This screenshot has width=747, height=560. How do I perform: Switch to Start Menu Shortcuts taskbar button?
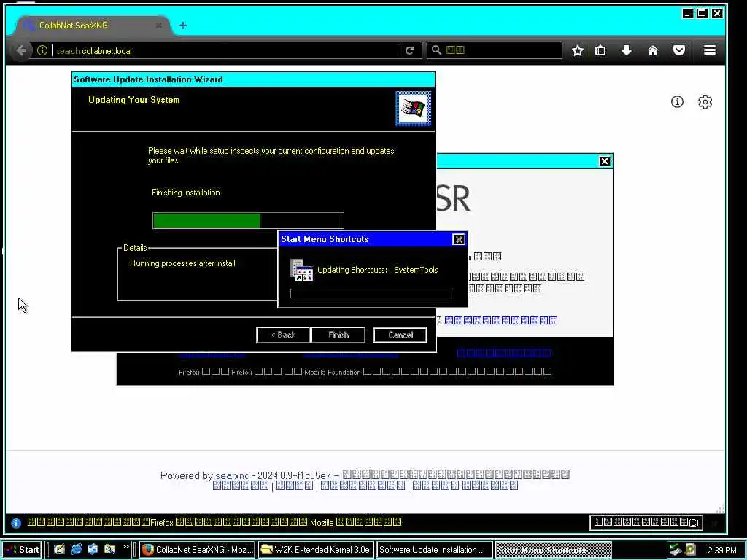pos(553,550)
